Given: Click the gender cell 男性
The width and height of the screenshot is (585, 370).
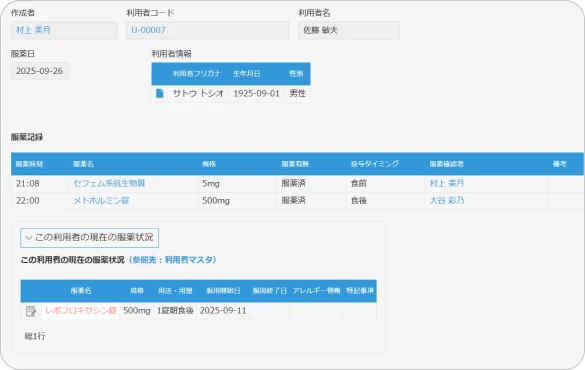Looking at the screenshot, I should click(297, 94).
